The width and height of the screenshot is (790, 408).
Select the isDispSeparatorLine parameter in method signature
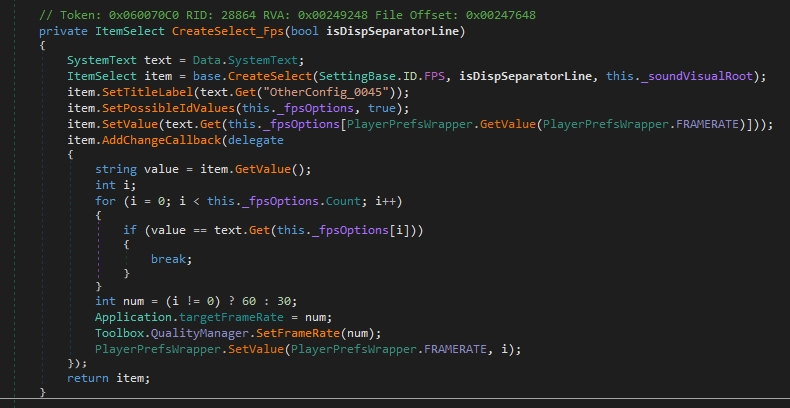pos(393,31)
